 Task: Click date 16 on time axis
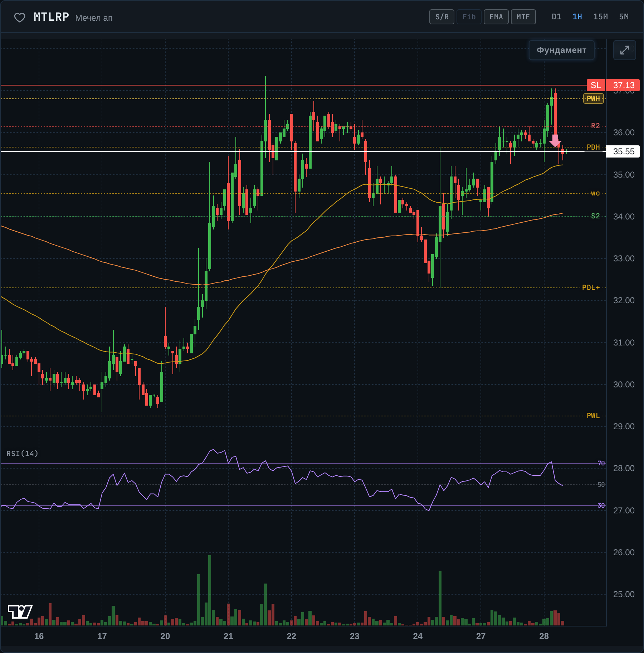pos(39,636)
